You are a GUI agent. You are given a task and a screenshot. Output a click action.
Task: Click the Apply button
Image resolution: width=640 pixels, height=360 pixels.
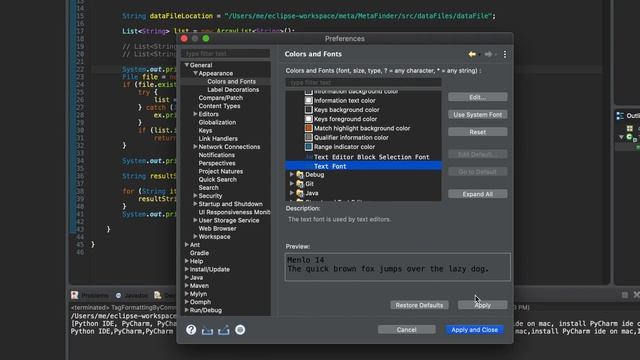click(x=482, y=305)
